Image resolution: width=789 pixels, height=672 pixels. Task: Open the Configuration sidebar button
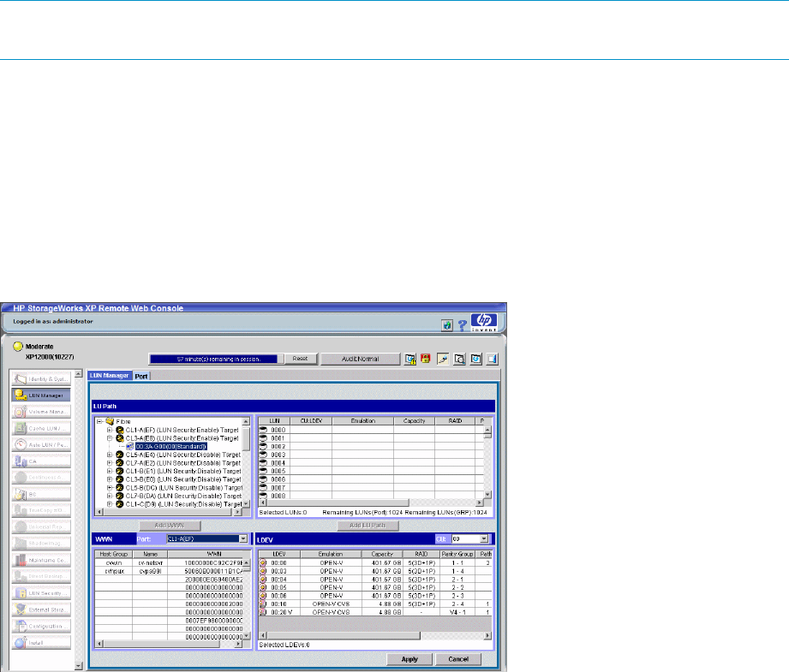pos(41,627)
